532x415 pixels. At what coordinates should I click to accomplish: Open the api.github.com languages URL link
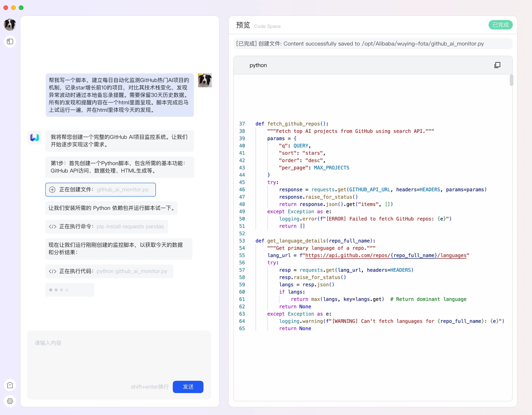pyautogui.click(x=386, y=255)
